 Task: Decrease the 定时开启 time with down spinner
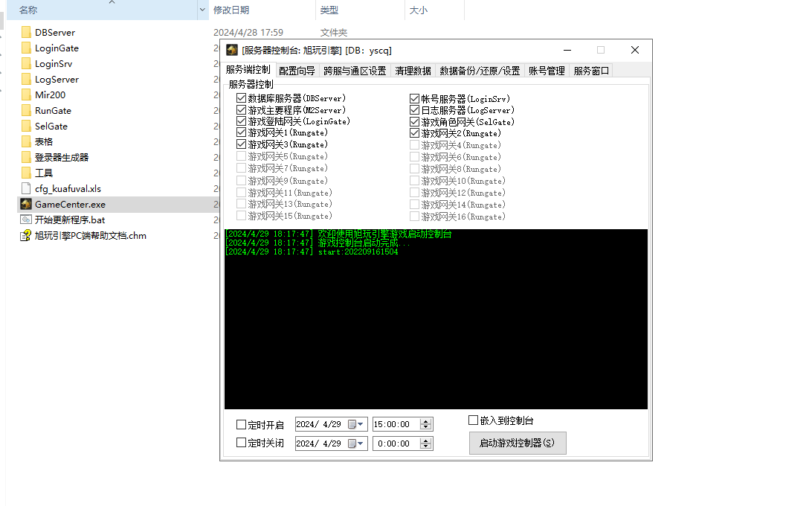pyautogui.click(x=425, y=427)
